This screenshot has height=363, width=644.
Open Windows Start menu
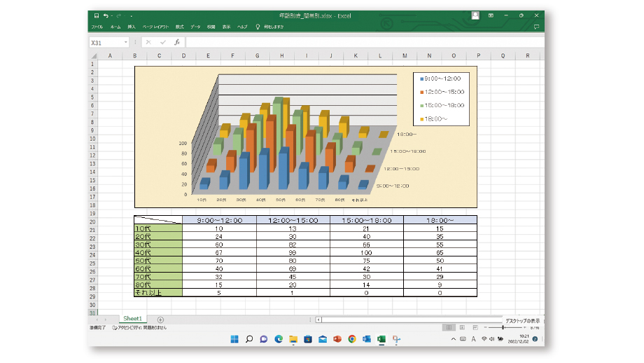(x=234, y=339)
